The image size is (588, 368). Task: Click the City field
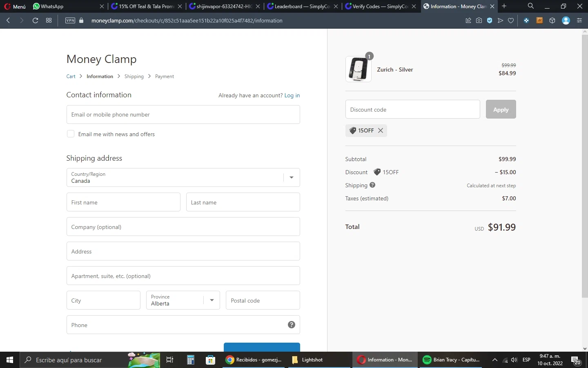point(103,300)
